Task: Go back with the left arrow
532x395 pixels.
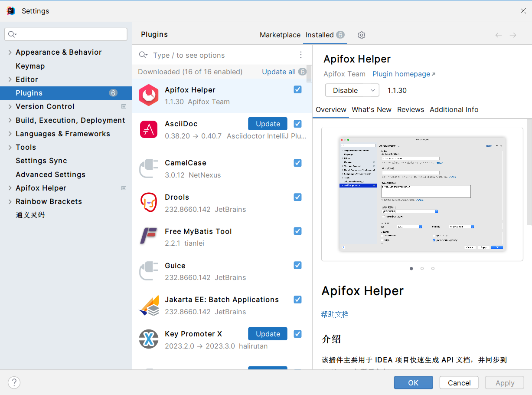Action: point(499,35)
